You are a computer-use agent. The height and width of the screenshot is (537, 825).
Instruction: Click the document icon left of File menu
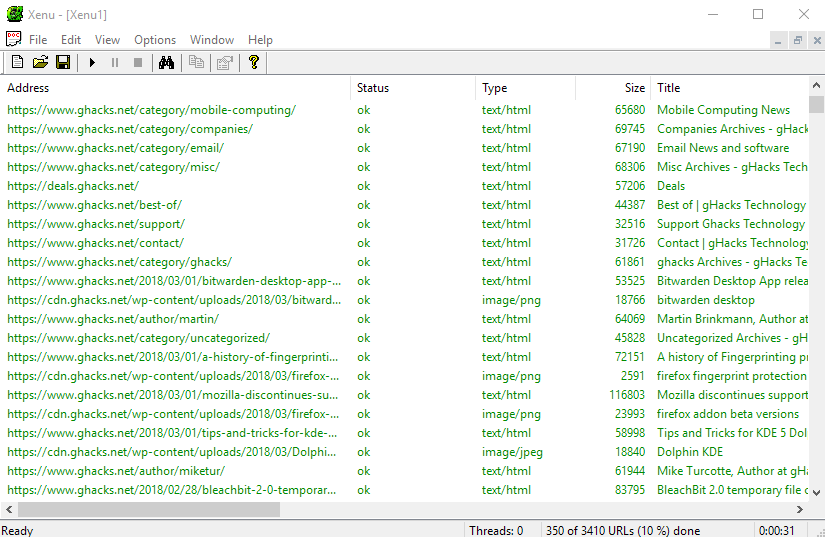[13, 39]
